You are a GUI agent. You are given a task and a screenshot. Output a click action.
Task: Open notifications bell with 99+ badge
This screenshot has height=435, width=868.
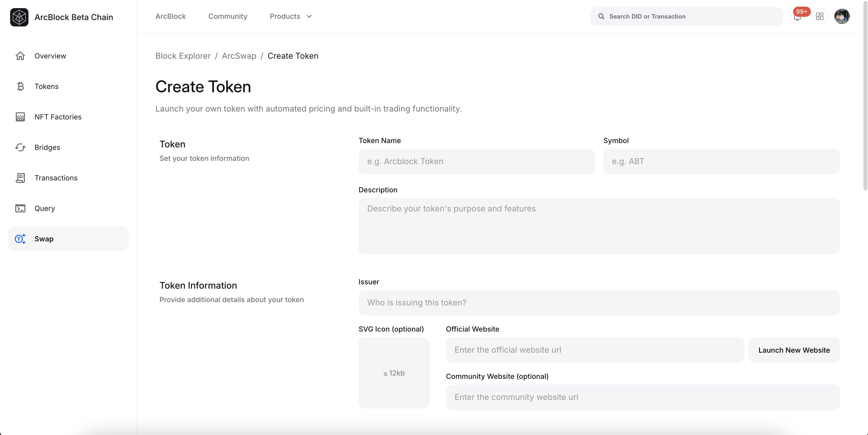[797, 17]
